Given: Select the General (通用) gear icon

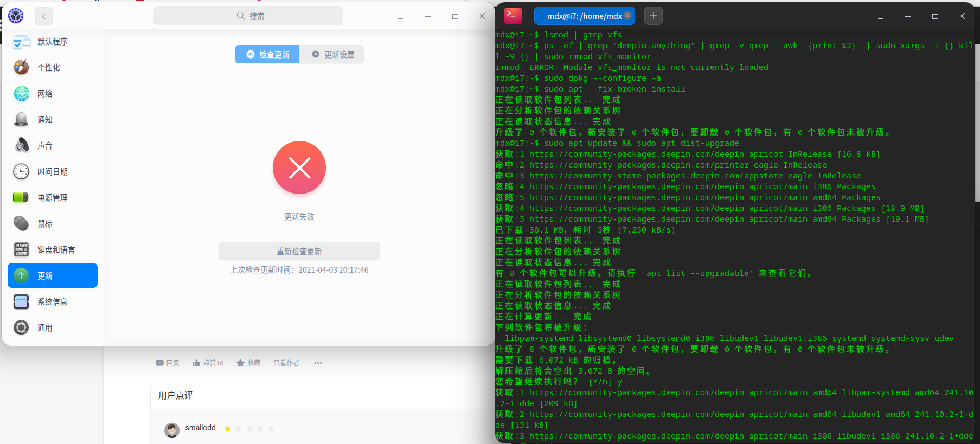Looking at the screenshot, I should (22, 327).
